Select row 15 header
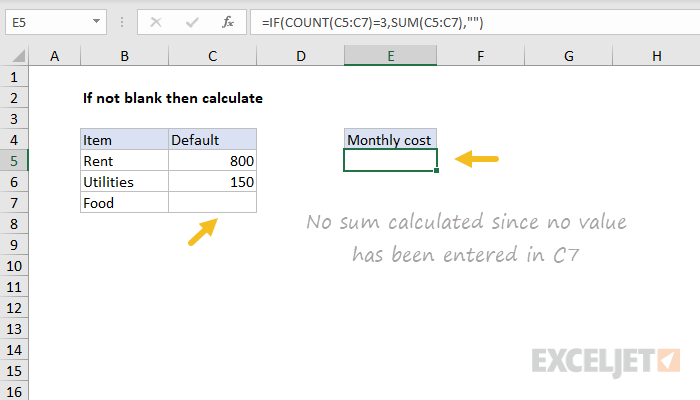Screen dimensions: 700x400 (x=14, y=371)
